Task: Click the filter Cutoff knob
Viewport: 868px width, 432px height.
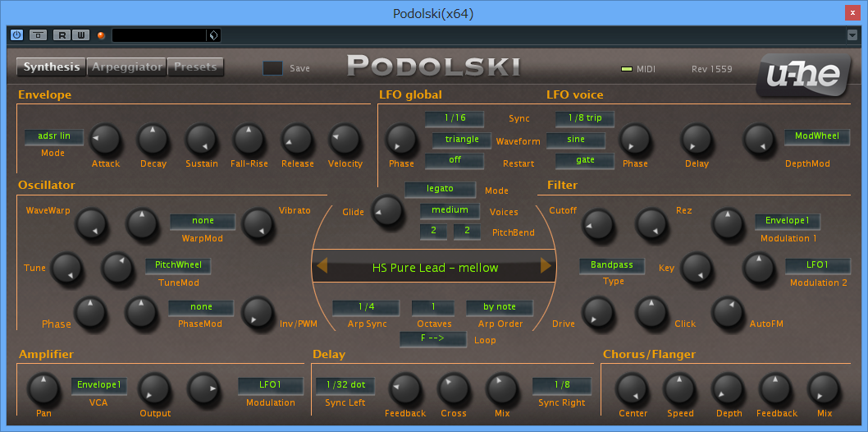Action: [598, 223]
